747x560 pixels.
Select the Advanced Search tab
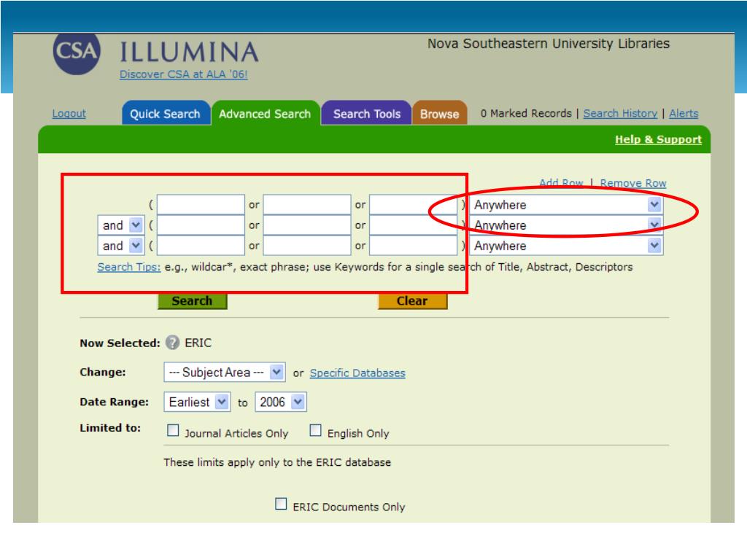tap(265, 113)
